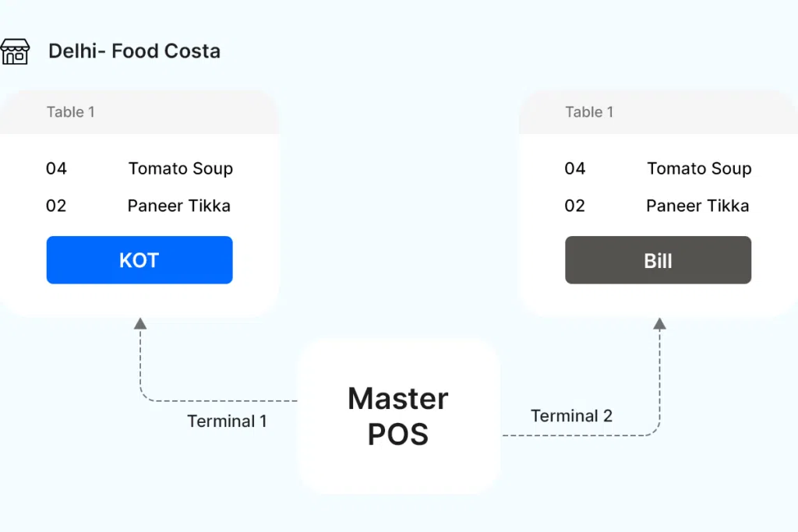Click the store icon beside Delhi- Food Costa
Screen dimensions: 798x532
point(15,51)
